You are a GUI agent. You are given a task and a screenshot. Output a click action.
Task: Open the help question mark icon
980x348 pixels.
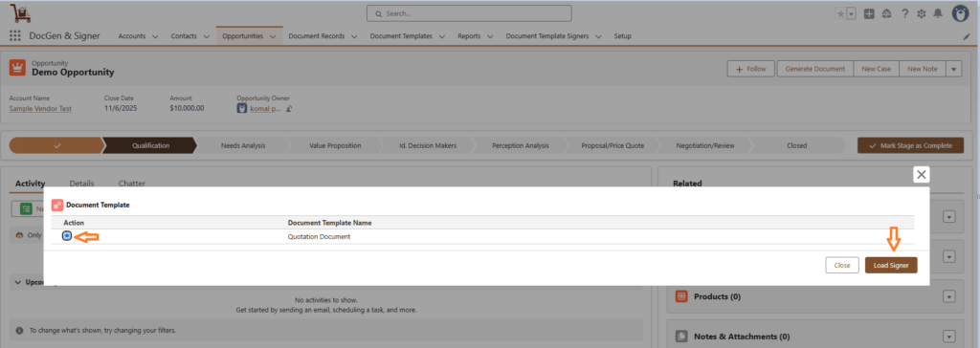[904, 13]
